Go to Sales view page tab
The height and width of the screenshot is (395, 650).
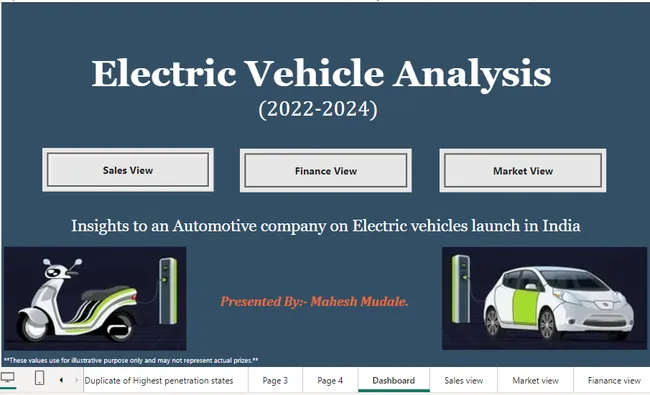(463, 380)
